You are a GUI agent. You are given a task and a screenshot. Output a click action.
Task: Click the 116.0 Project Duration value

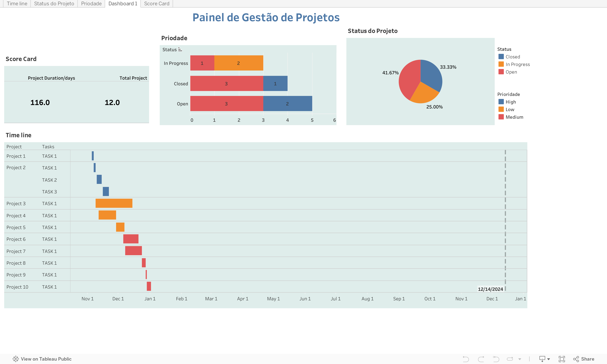coord(40,103)
